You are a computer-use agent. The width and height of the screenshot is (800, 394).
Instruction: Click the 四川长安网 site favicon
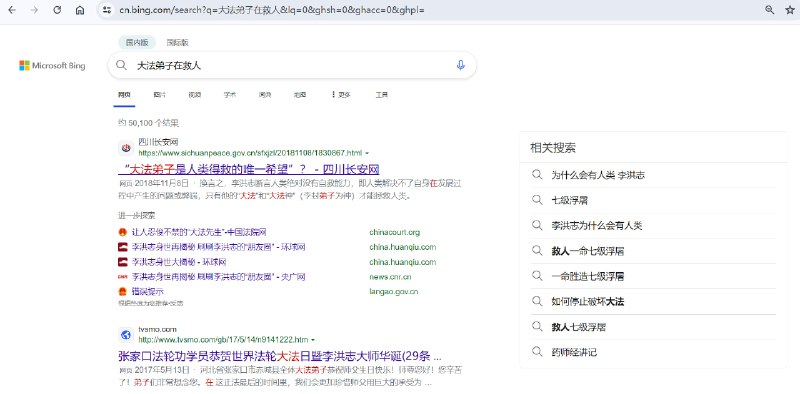pyautogui.click(x=126, y=148)
